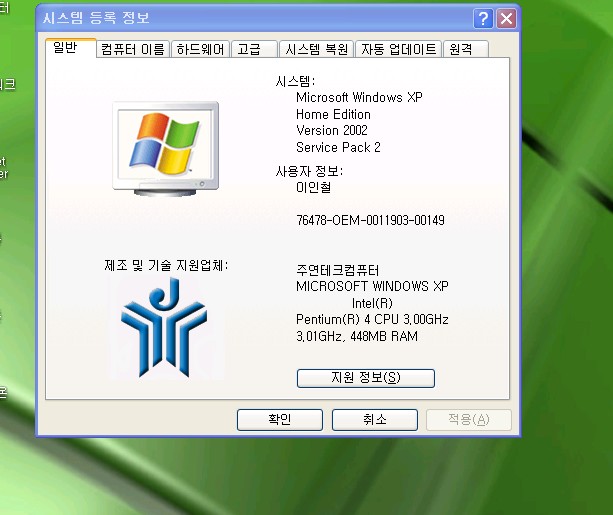Switch to the 시스템 복원 tab
This screenshot has height=515, width=613.
click(x=315, y=49)
